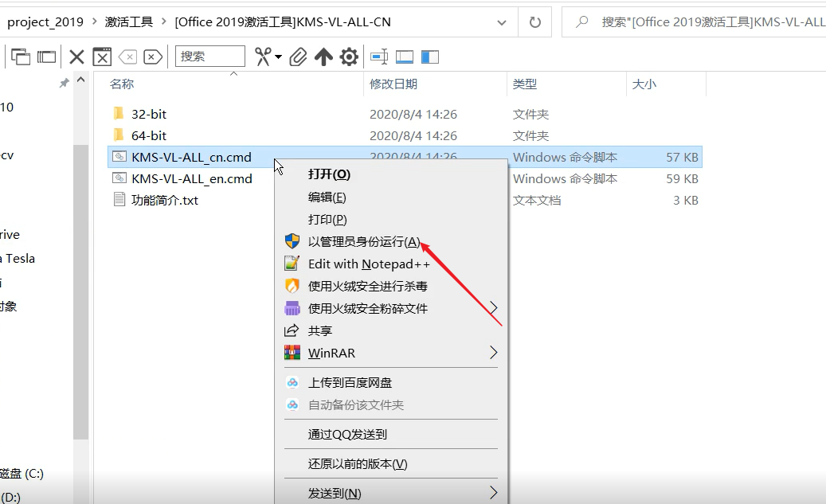Expand chevron after 激活工具 breadcrumb
This screenshot has height=504, width=826.
(164, 22)
